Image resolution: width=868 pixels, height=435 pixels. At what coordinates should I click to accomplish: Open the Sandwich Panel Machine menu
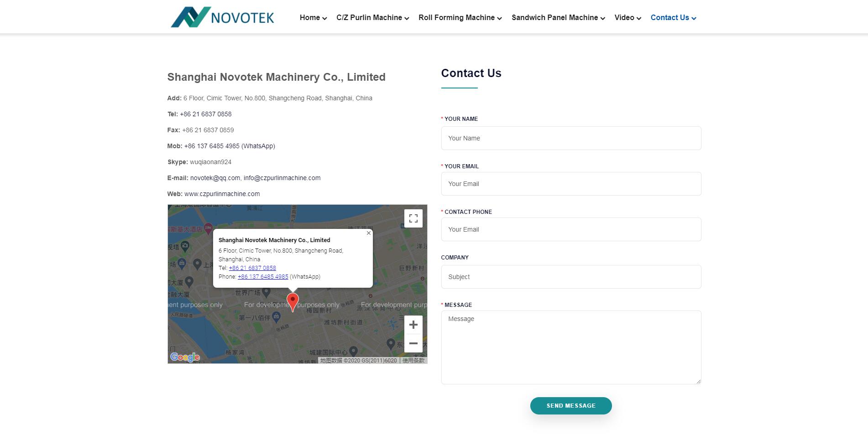(x=558, y=18)
